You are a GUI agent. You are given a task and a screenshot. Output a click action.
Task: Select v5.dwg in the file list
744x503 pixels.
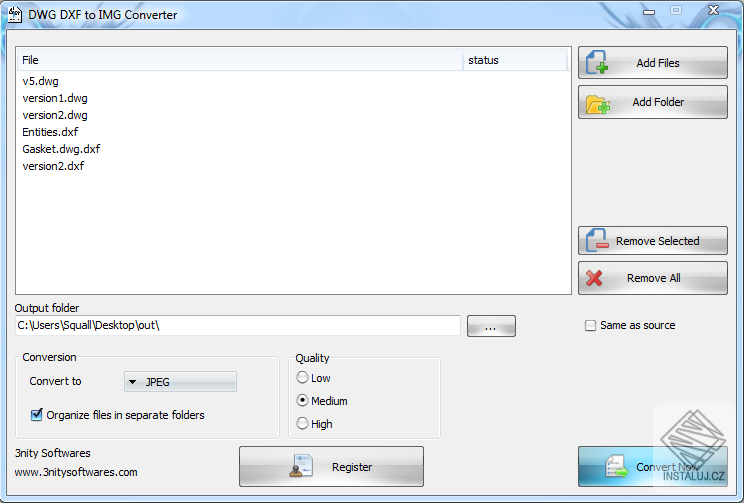pyautogui.click(x=40, y=81)
